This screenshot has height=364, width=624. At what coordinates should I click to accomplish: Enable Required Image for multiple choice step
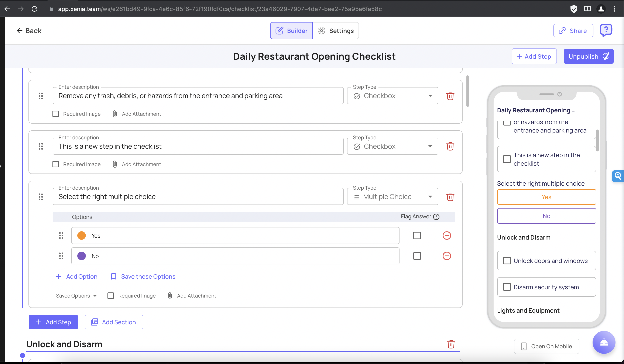111,296
